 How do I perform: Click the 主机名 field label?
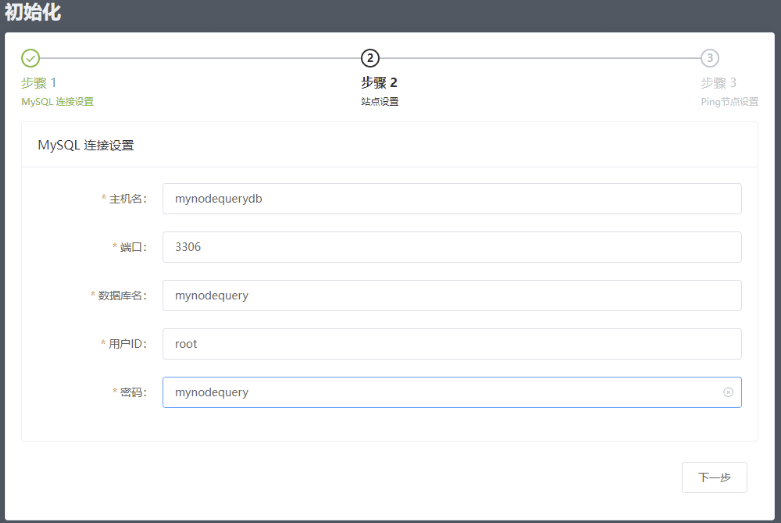127,199
